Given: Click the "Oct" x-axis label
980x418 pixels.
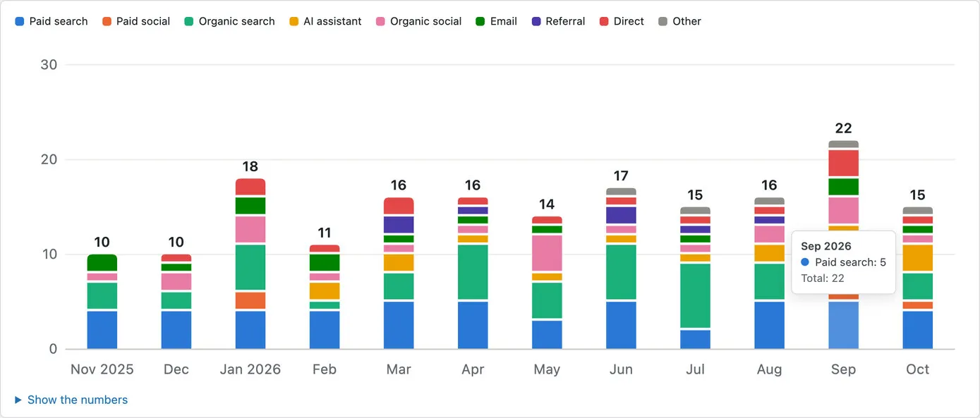Looking at the screenshot, I should pos(917,369).
